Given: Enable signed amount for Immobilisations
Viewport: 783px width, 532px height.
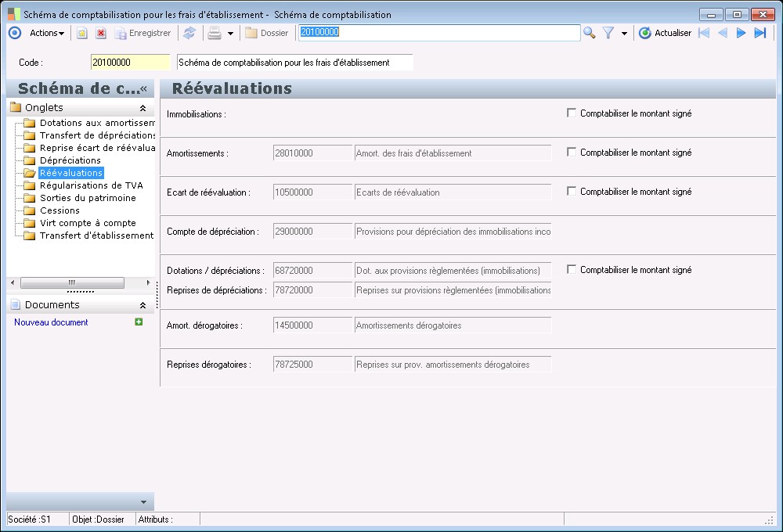Looking at the screenshot, I should tap(572, 113).
